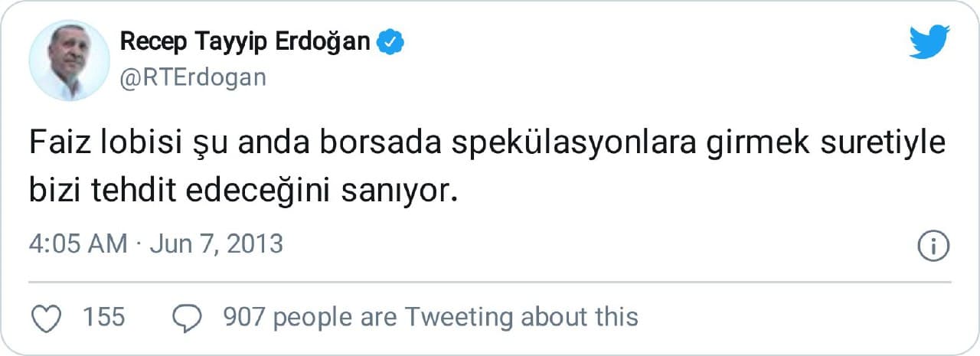
Task: Open "people are Tweeting about this" link
Action: point(456,317)
